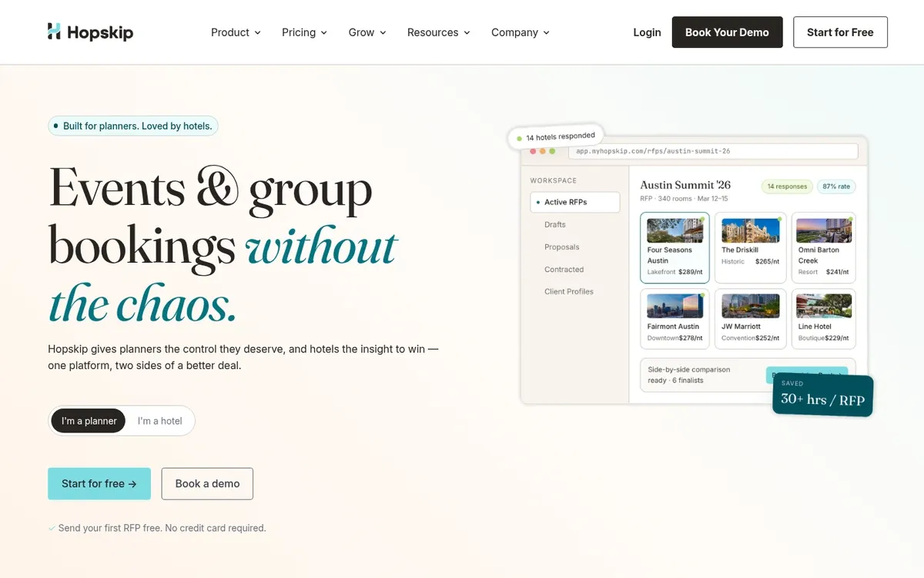Select the I'm a hotel toggle
Screen dimensions: 924x578
click(160, 421)
